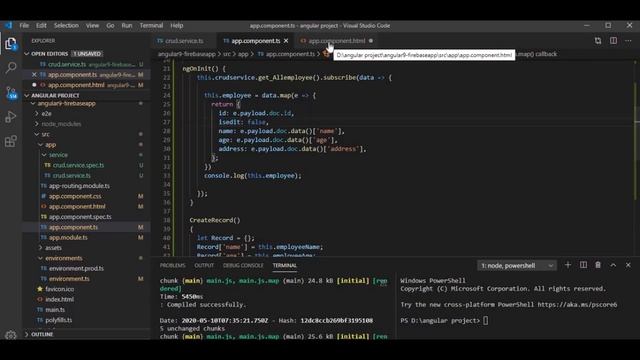Image resolution: width=640 pixels, height=360 pixels.
Task: Open the terminal selector dropdown
Action: coord(516,266)
